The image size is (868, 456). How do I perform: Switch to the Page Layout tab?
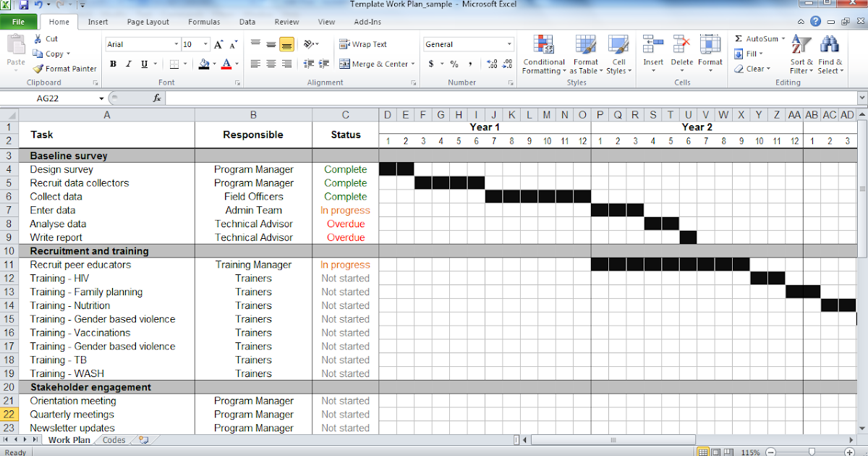148,22
